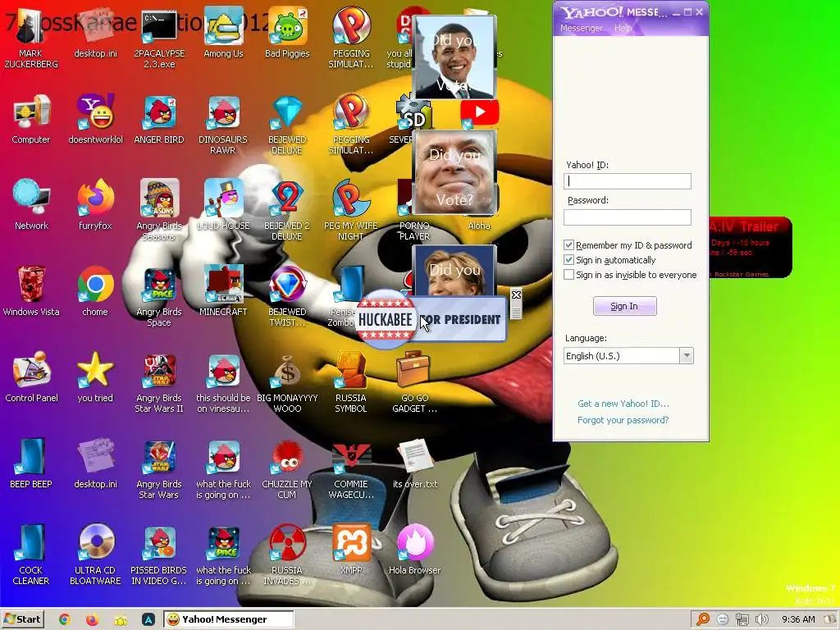Open the BEJEWED 2 DELUXE icon

point(287,210)
